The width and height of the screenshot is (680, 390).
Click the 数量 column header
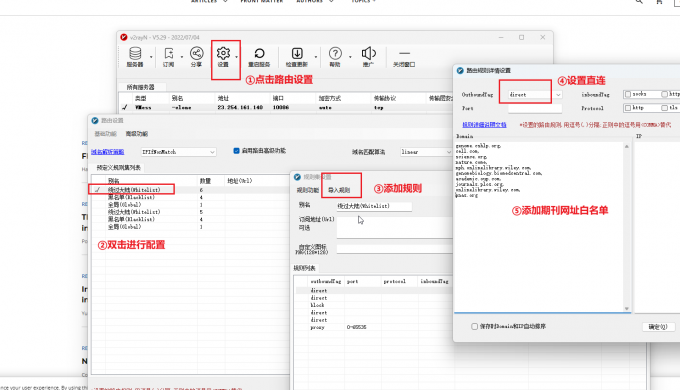(205, 180)
